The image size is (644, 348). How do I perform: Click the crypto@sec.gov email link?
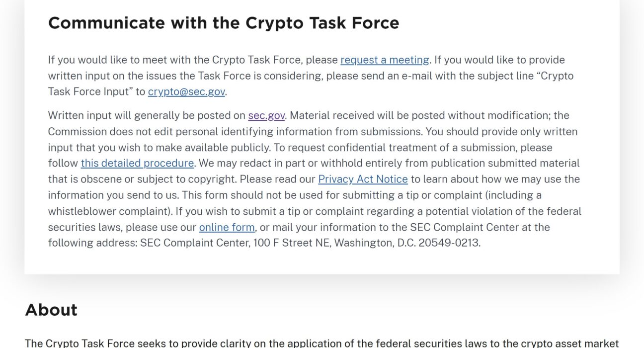(x=186, y=91)
